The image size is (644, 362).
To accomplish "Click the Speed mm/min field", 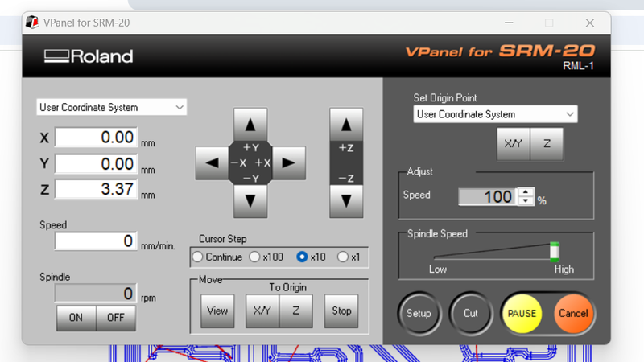I will [x=96, y=241].
